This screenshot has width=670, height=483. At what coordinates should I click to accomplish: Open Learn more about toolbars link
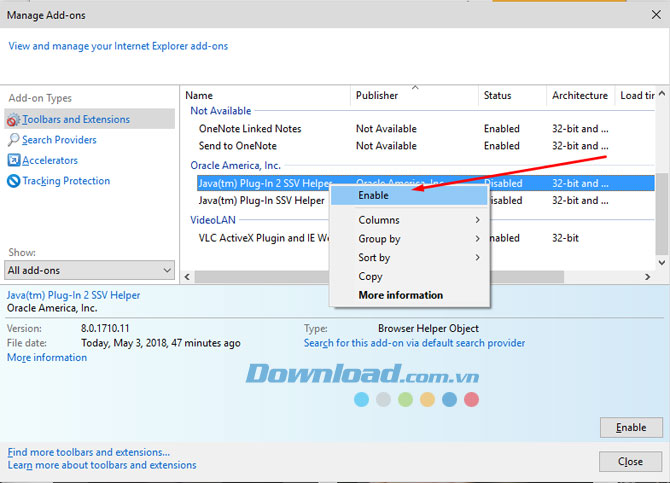102,465
